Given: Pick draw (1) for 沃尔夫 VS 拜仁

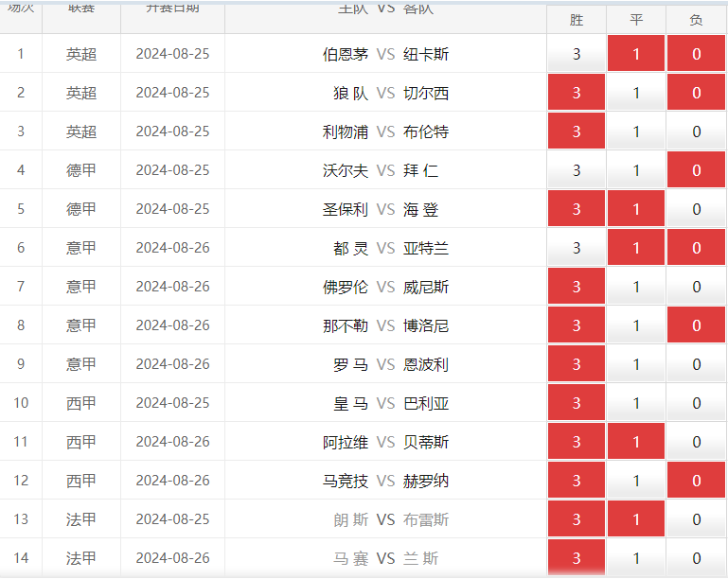Looking at the screenshot, I should point(636,169).
